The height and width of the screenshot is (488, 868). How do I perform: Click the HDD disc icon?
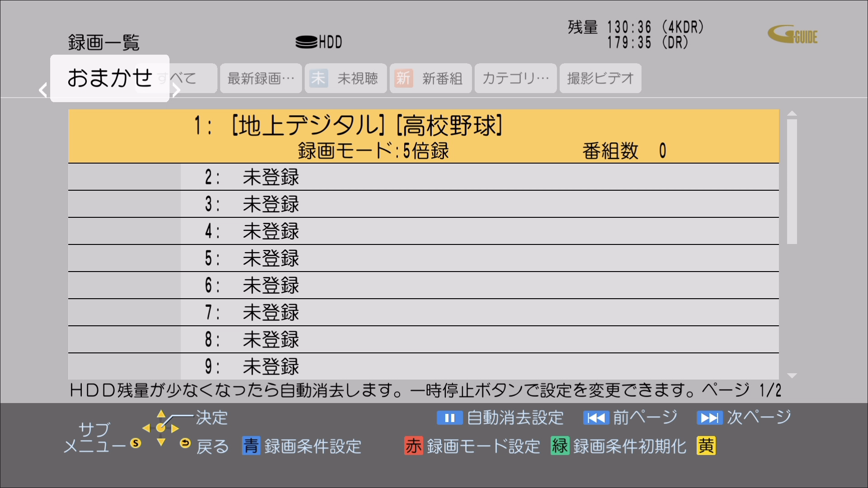tap(307, 42)
